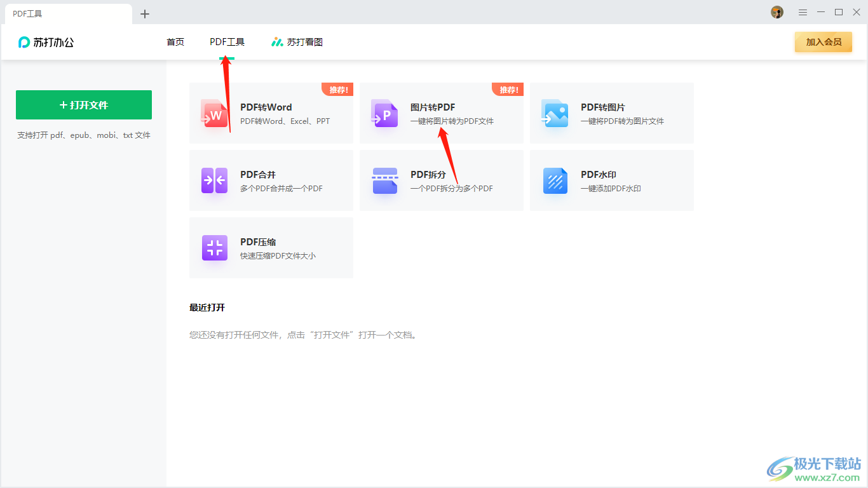This screenshot has height=488, width=868.
Task: Select the PDF工具 navigation tab
Action: click(227, 42)
